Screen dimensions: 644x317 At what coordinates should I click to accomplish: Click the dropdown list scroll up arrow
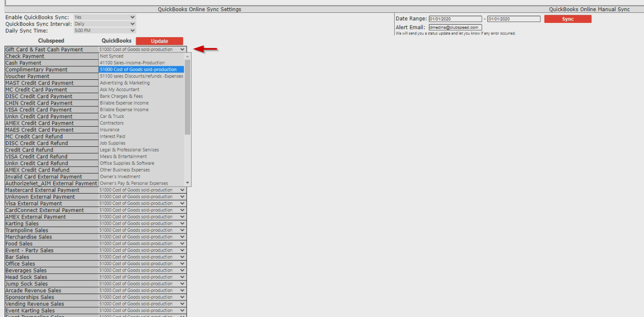pos(187,56)
